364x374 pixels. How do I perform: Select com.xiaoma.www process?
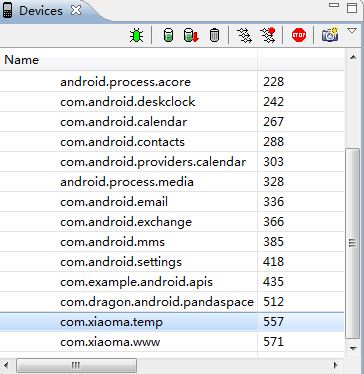point(110,342)
